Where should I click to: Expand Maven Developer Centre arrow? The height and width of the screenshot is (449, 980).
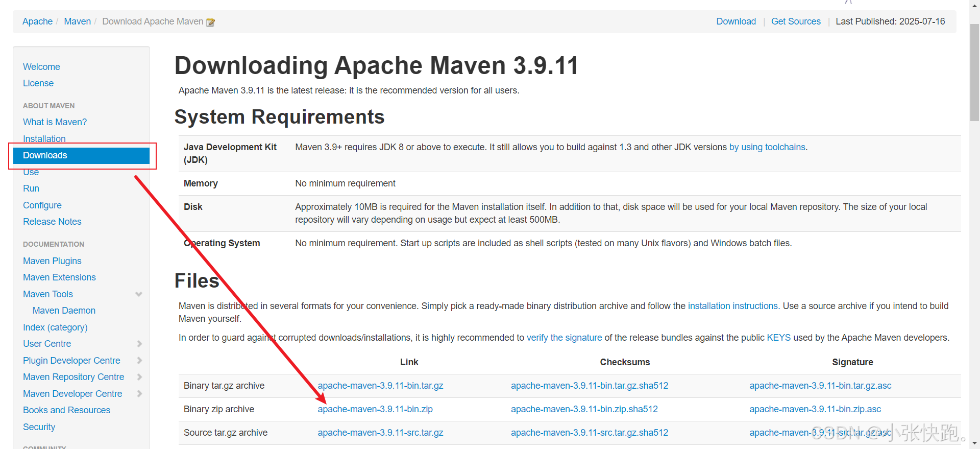point(139,394)
